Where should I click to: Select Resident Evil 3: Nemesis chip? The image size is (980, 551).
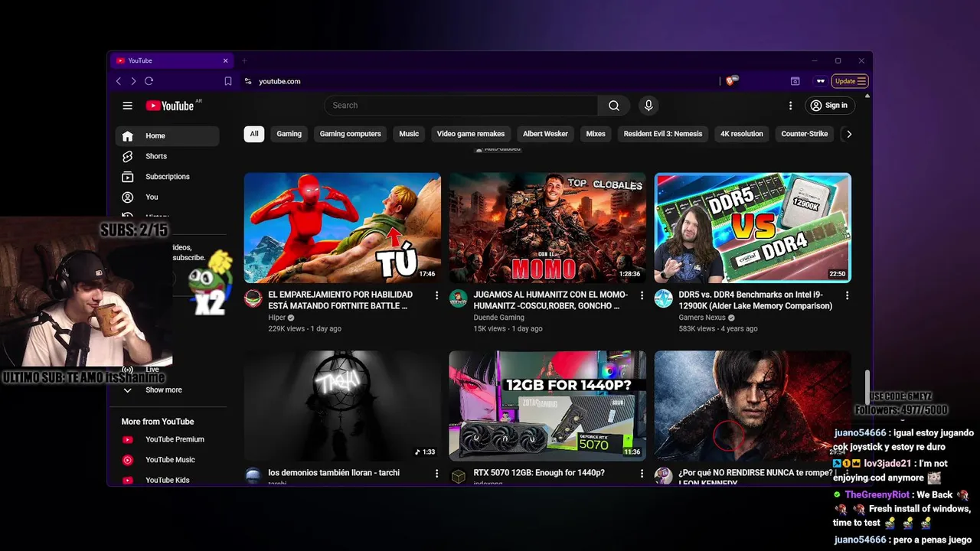coord(663,134)
